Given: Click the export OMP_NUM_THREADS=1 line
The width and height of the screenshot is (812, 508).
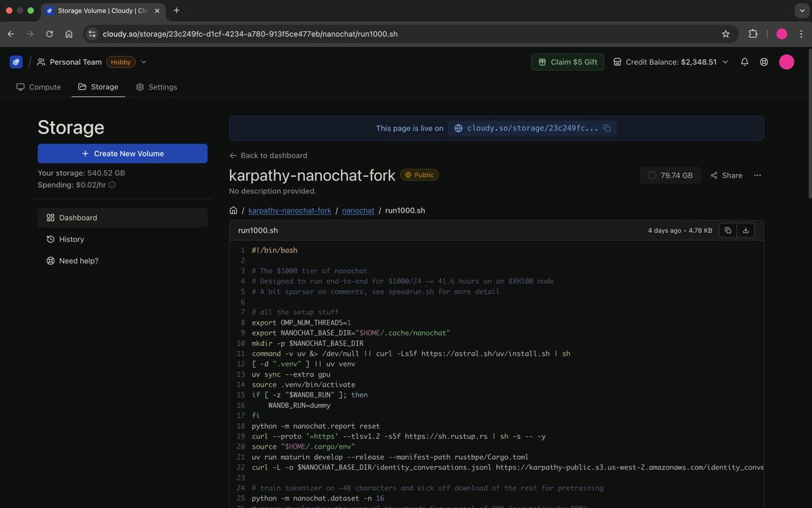Looking at the screenshot, I should (x=301, y=322).
